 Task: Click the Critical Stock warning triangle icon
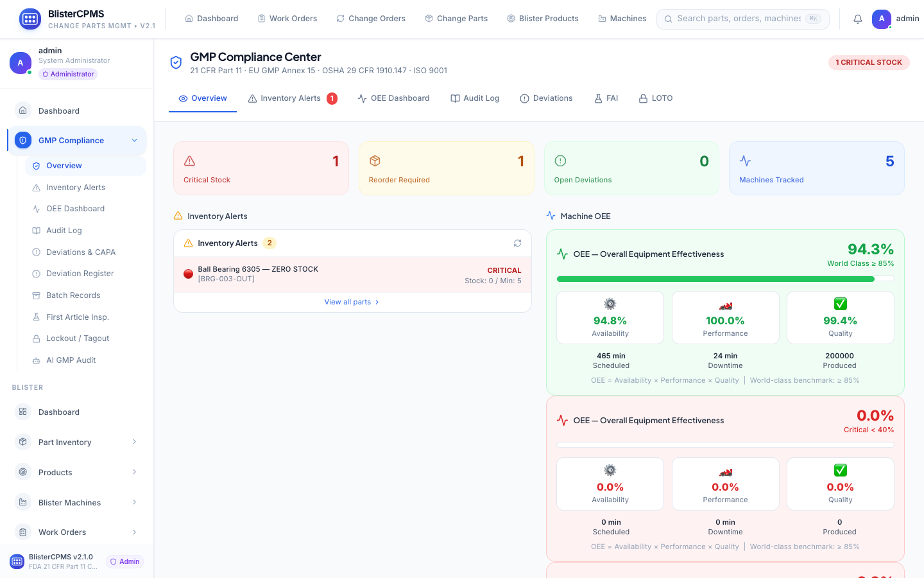pos(189,161)
